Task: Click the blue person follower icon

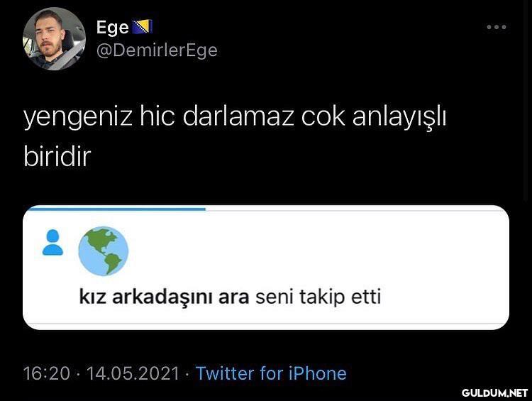Action: coord(52,243)
